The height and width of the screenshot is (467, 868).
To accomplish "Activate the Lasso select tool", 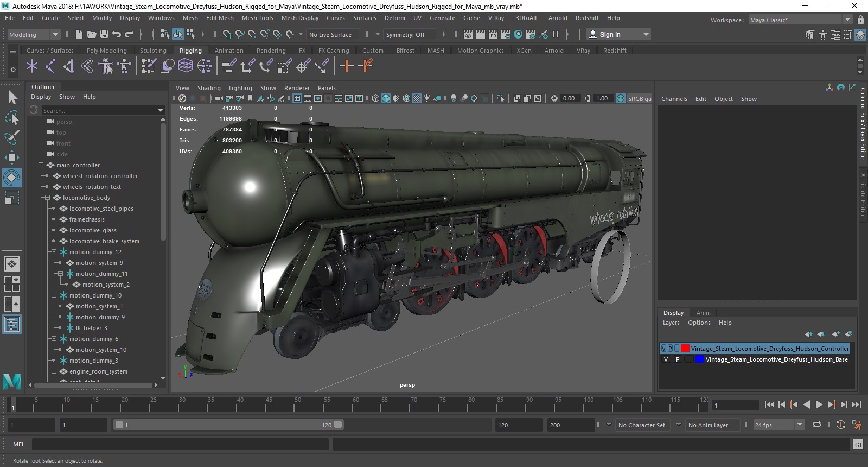I will coord(11,117).
